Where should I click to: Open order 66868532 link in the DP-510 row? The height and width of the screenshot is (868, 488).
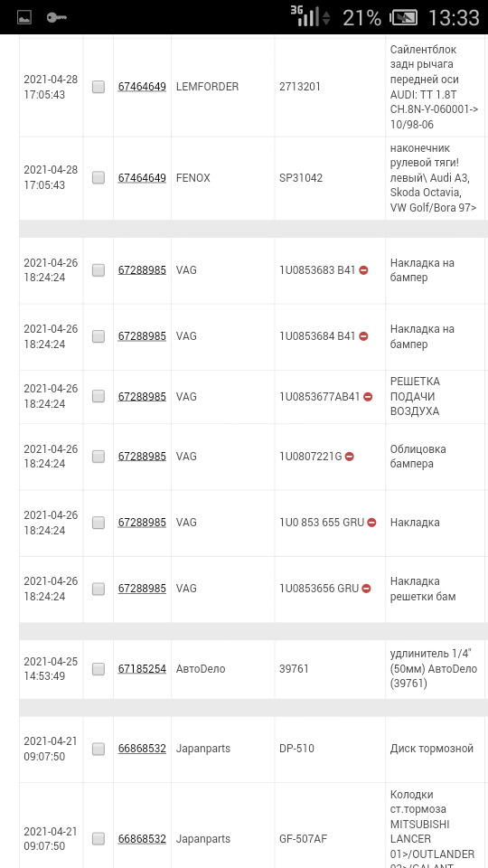(x=142, y=749)
